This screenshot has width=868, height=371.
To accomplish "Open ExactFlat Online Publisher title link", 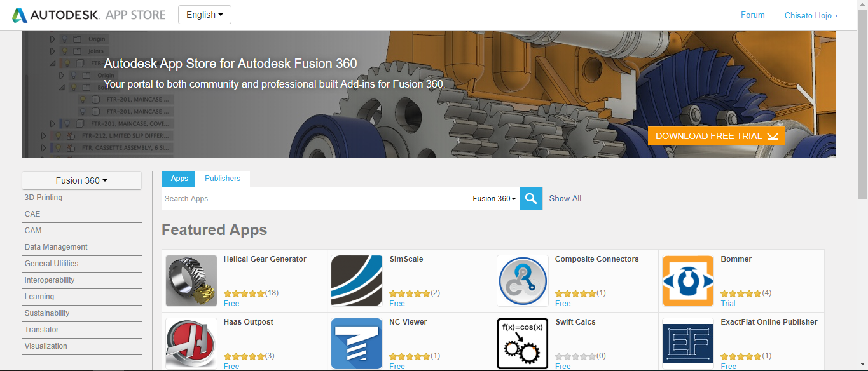I will coord(769,322).
